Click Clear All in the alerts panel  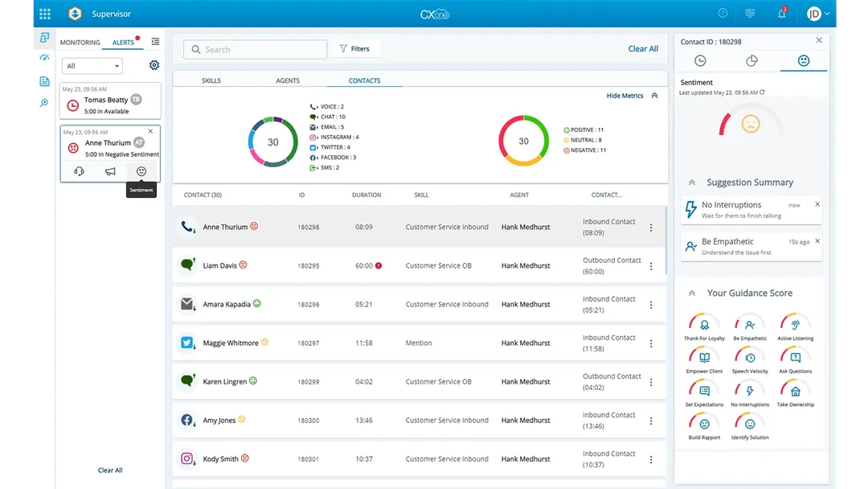[x=110, y=471]
